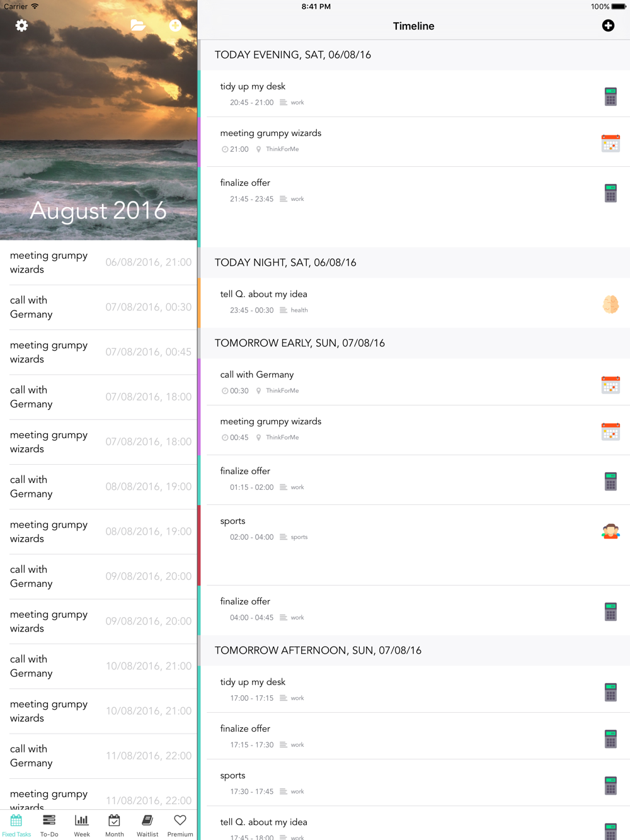Tap calendar icon for meeting grumpy wizards 21:00
The image size is (630, 840).
pyautogui.click(x=610, y=143)
